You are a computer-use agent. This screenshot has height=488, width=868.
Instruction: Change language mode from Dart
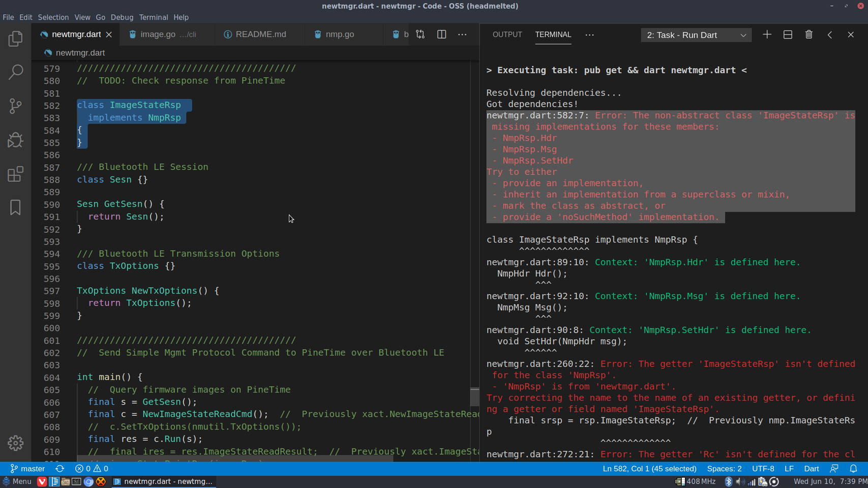[x=811, y=469]
